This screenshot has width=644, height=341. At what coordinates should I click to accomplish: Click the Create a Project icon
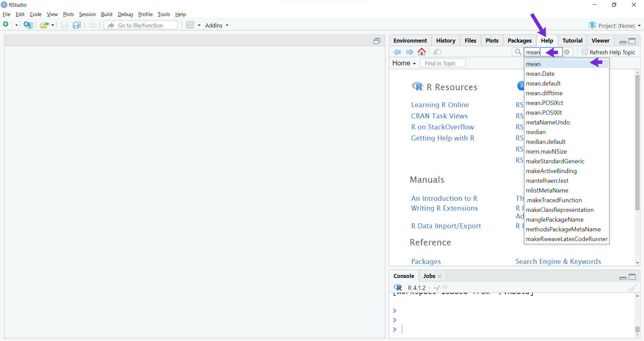tap(28, 25)
